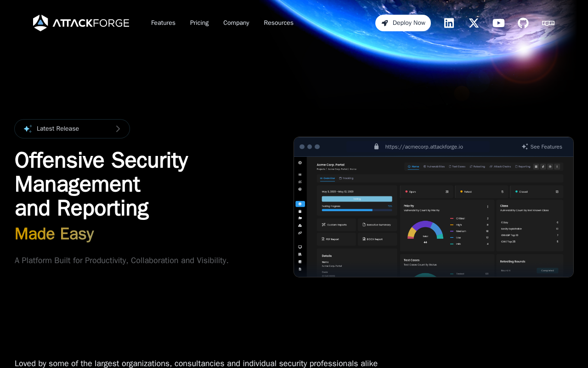Click the 'Easily Exploitable' class row

[x=530, y=229]
